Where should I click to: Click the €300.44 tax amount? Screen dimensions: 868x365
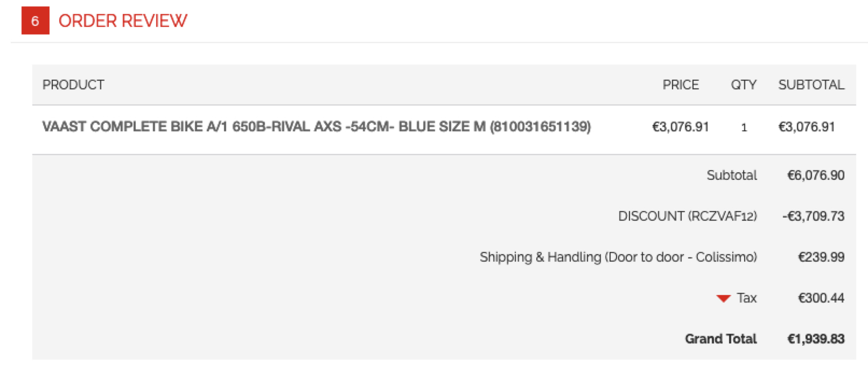(821, 298)
